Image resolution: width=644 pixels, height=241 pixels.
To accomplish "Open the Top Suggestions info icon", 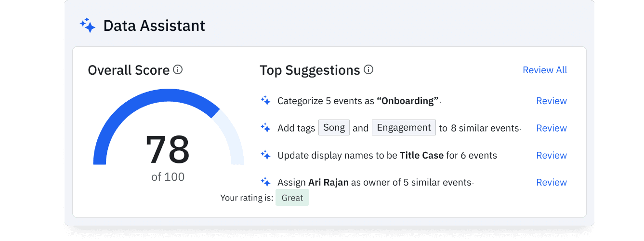I will click(x=368, y=70).
